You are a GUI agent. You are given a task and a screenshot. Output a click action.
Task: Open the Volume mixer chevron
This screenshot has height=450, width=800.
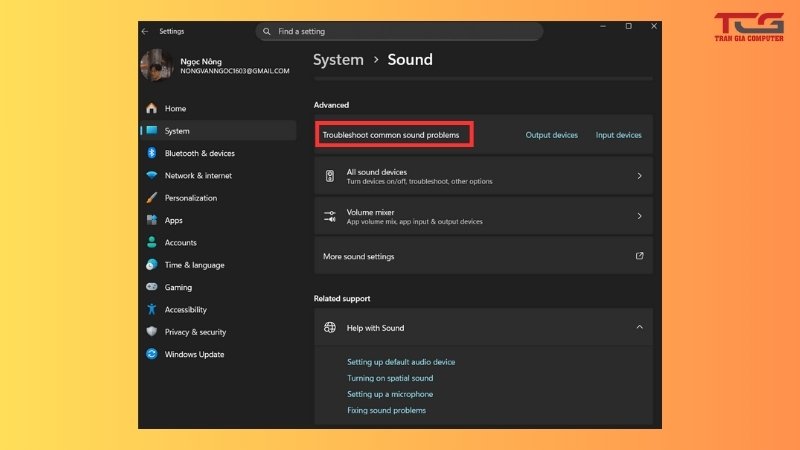[639, 216]
